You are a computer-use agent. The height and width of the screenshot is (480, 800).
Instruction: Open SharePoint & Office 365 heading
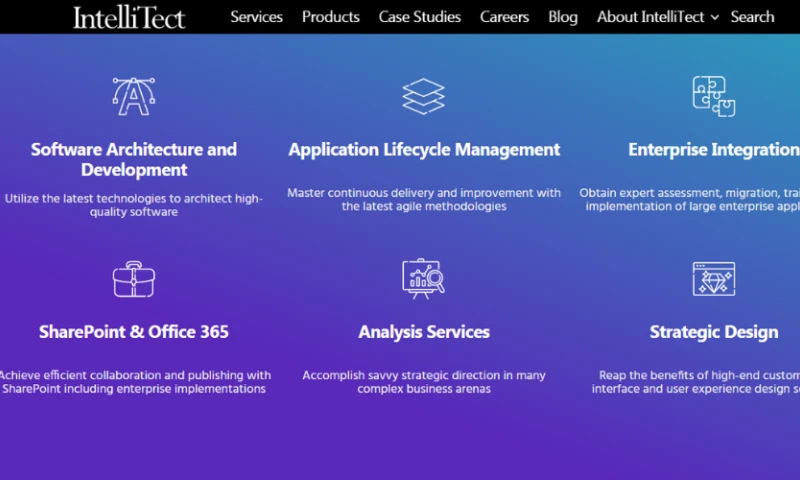click(x=134, y=332)
